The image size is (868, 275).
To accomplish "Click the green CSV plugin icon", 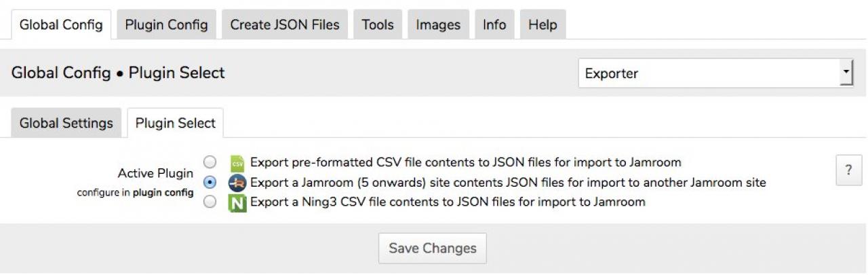I will point(237,163).
